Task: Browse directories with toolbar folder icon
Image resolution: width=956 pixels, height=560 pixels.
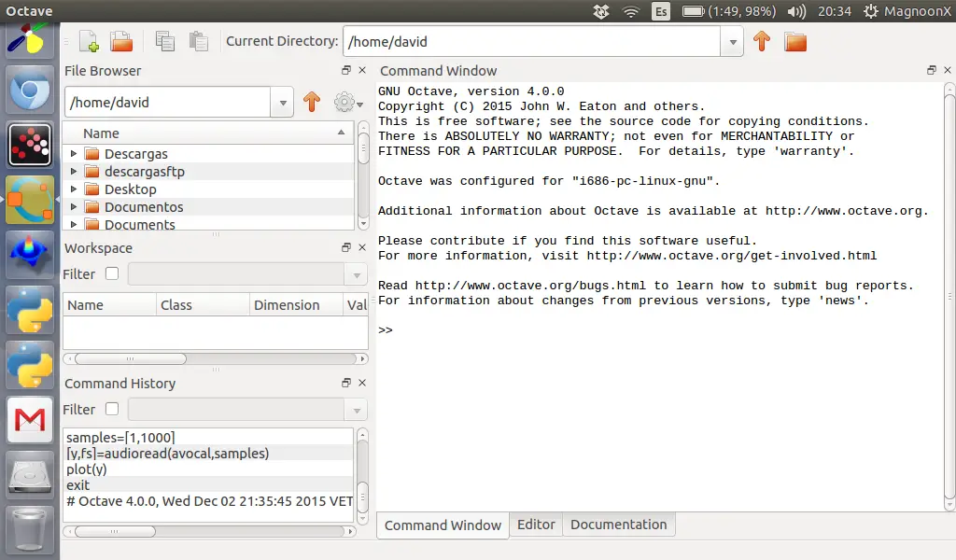Action: (x=795, y=42)
